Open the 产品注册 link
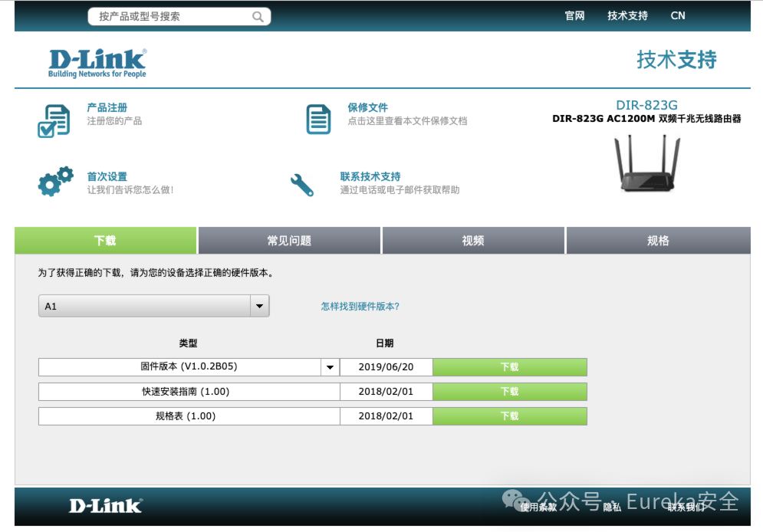 click(107, 107)
